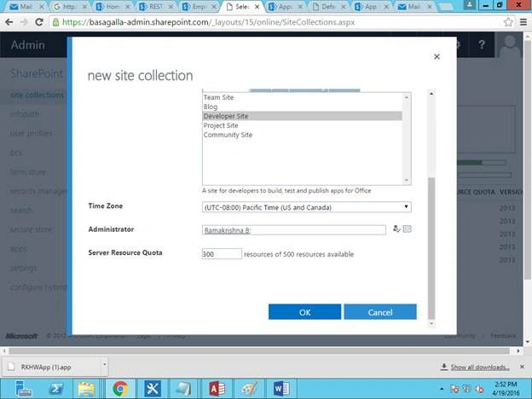Click the Cancel button

[380, 312]
